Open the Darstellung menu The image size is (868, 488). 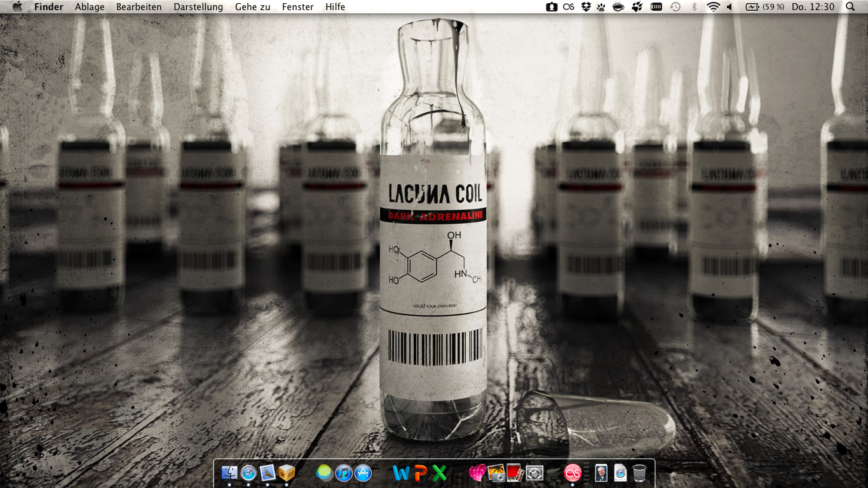[x=198, y=7]
